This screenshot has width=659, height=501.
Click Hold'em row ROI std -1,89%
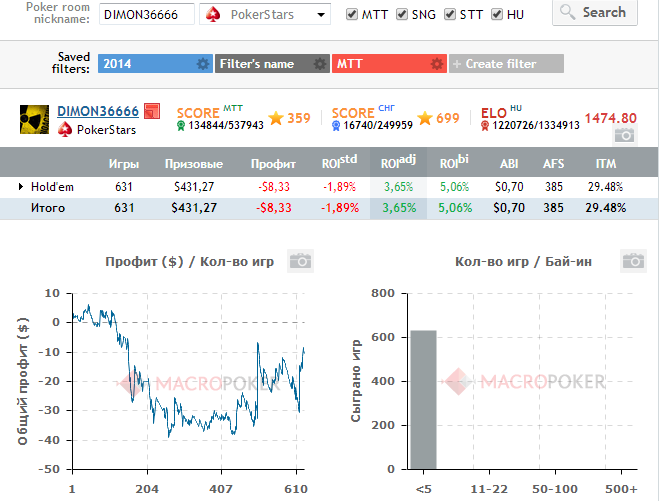point(340,187)
